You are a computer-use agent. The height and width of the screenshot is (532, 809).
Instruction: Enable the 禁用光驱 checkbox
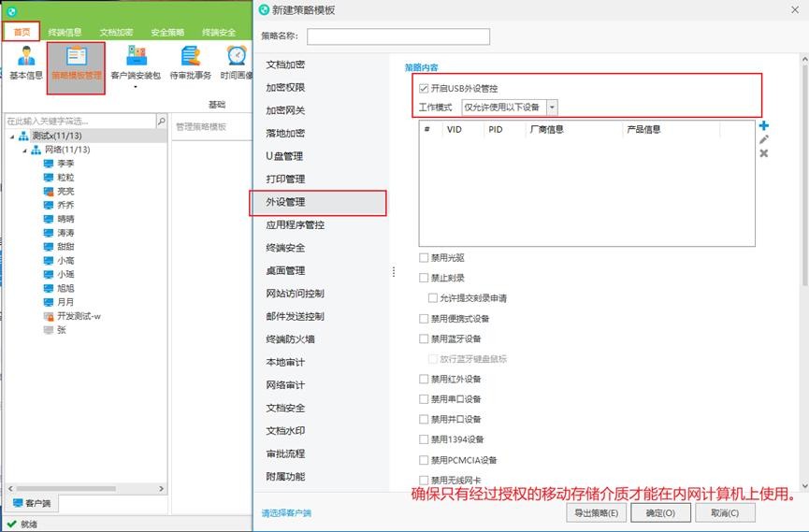[x=425, y=257]
